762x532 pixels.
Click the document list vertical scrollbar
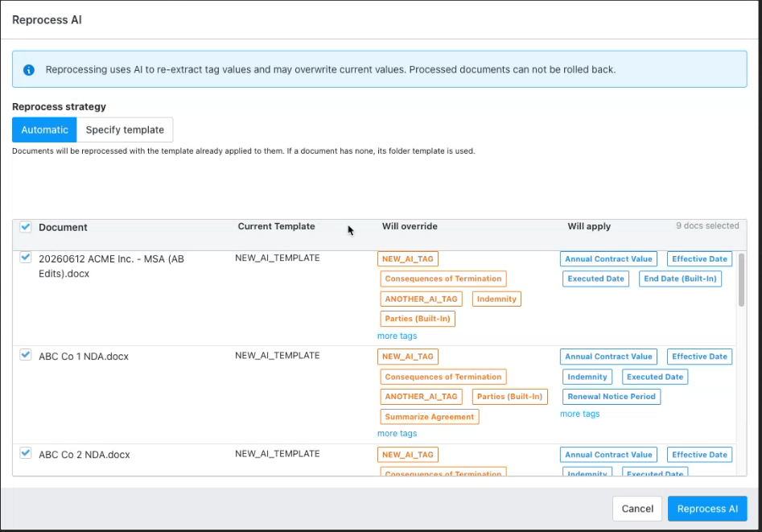(741, 280)
